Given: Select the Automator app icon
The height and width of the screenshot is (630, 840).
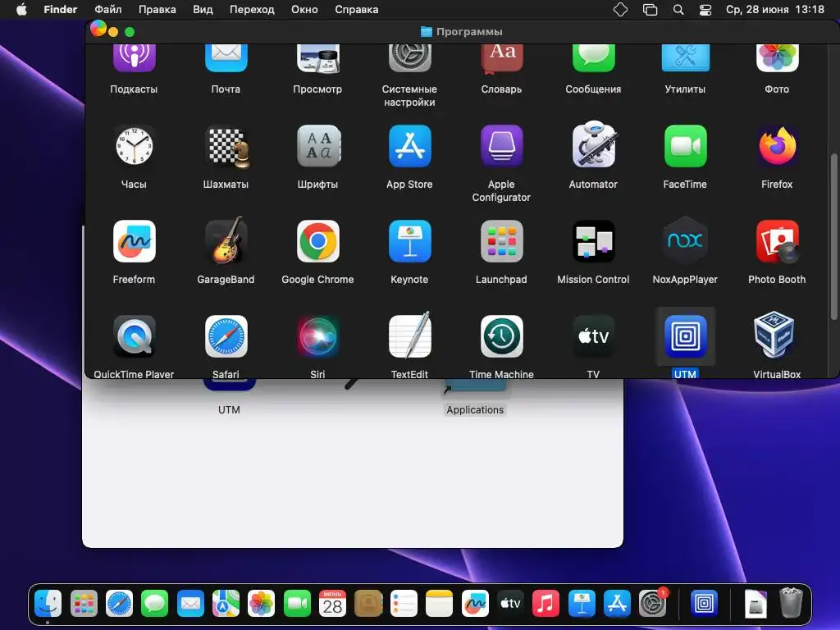Looking at the screenshot, I should pos(594,144).
